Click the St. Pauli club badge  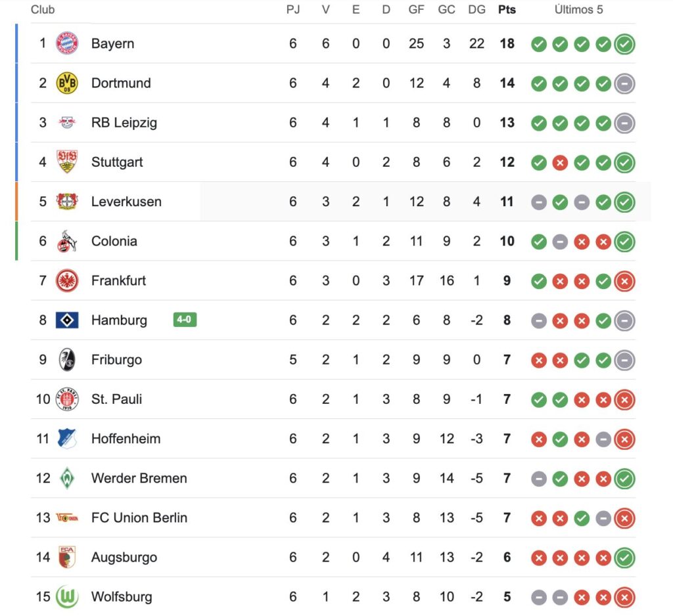pos(67,399)
